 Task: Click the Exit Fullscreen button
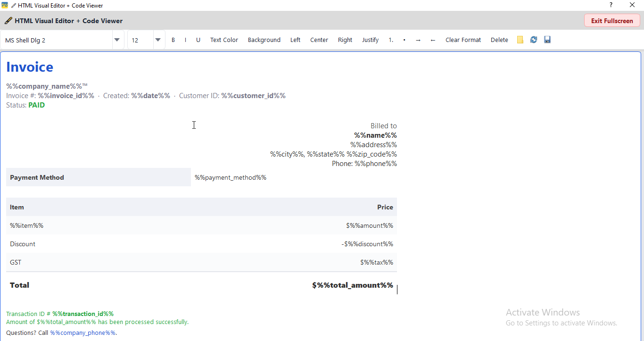(612, 21)
